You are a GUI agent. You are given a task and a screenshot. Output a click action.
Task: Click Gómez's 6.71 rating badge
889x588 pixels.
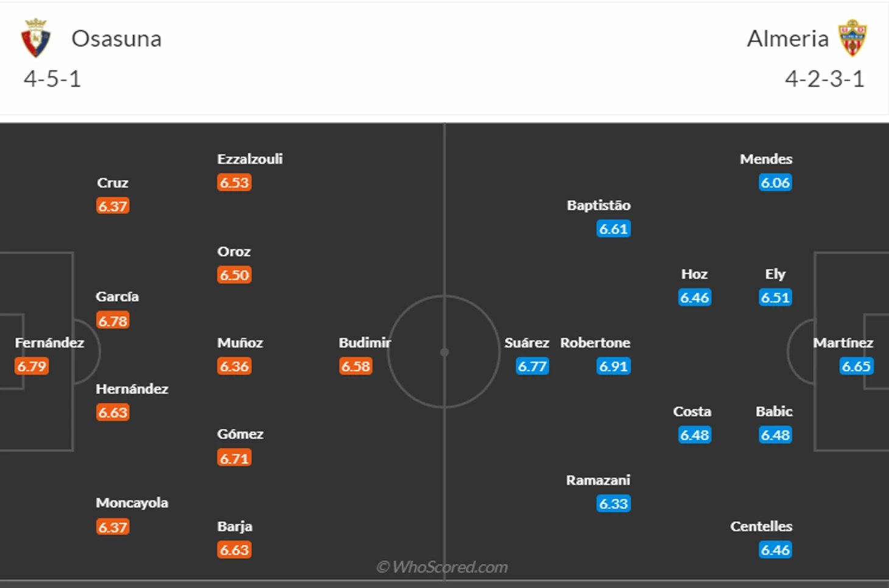(x=234, y=458)
